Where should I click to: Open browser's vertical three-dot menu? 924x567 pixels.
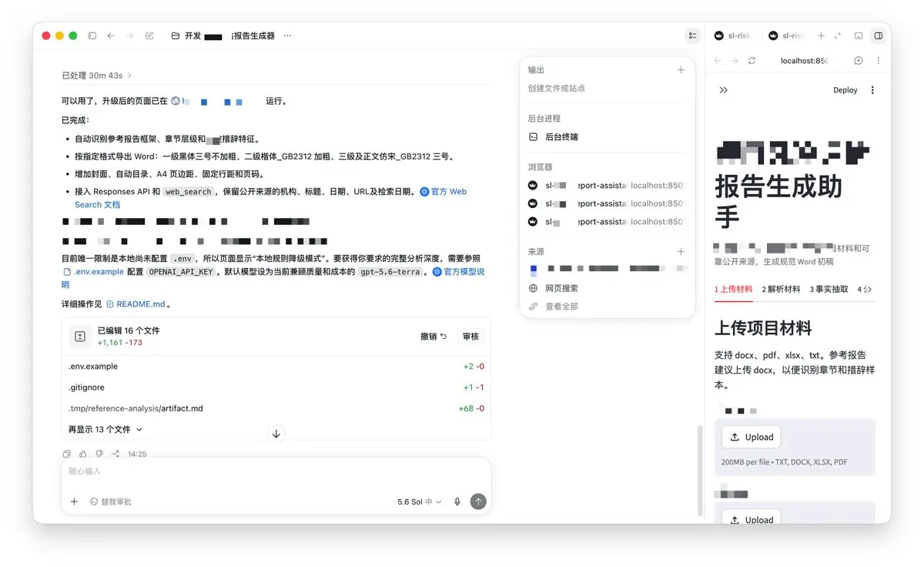click(879, 60)
